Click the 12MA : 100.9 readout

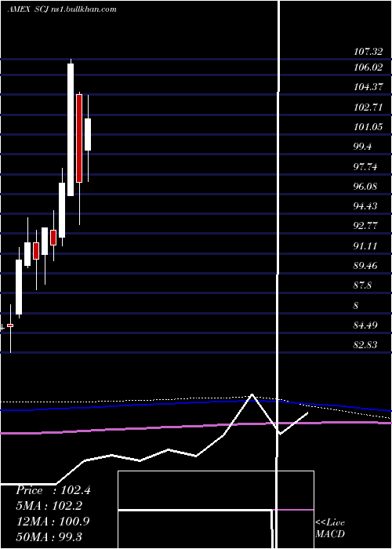tap(53, 521)
